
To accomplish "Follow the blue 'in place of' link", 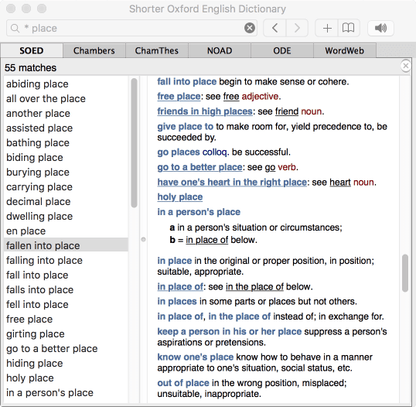I will click(x=180, y=287).
